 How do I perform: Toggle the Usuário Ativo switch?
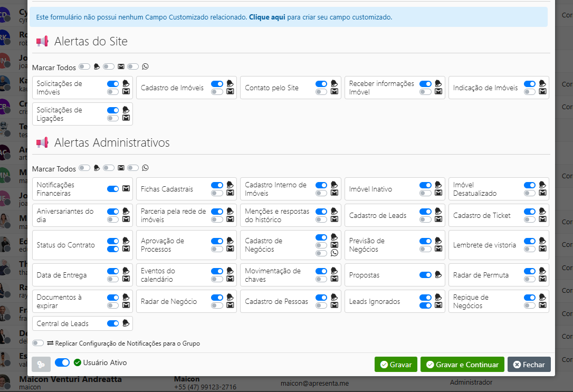pyautogui.click(x=62, y=362)
